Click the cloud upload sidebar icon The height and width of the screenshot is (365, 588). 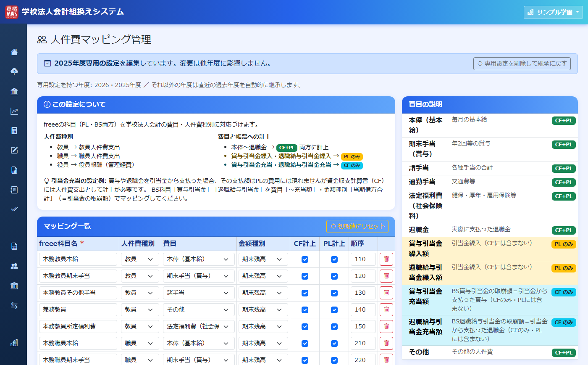click(14, 71)
